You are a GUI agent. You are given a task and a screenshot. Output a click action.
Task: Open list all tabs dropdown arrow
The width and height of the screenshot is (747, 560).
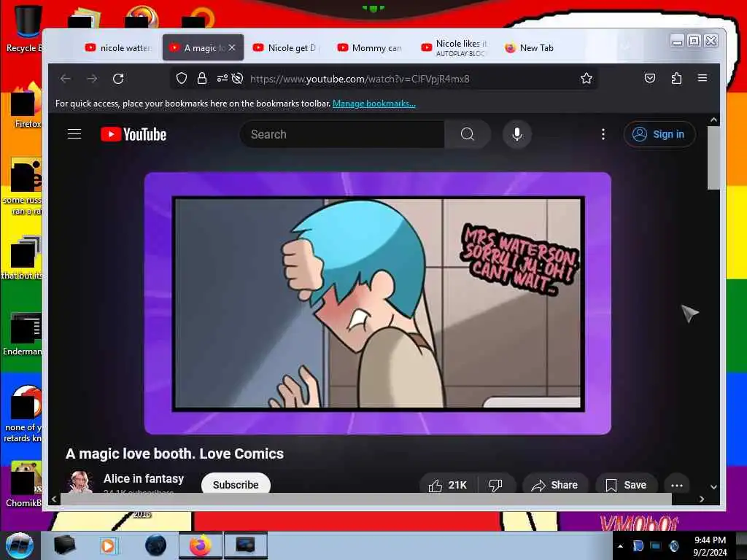pos(625,47)
